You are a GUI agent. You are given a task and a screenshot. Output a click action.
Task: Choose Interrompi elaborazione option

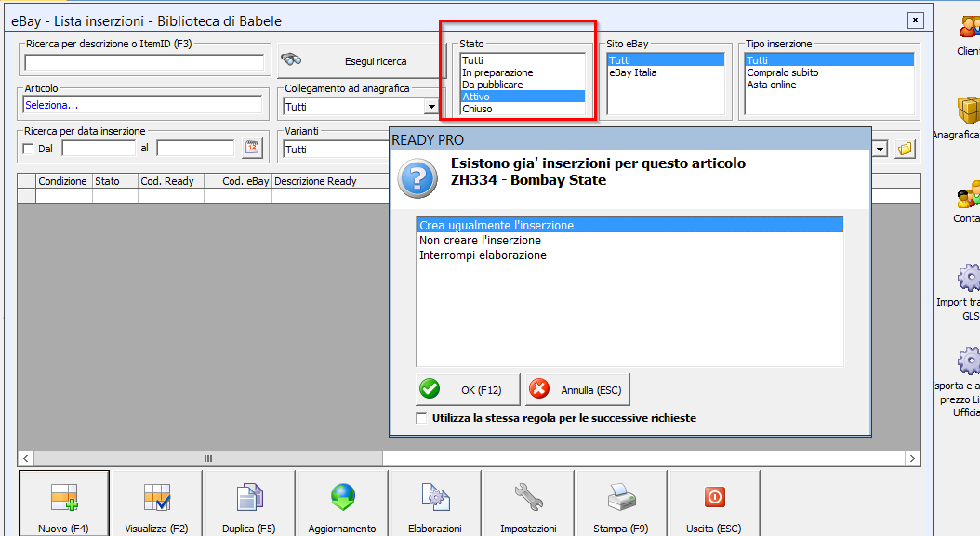pyautogui.click(x=630, y=255)
